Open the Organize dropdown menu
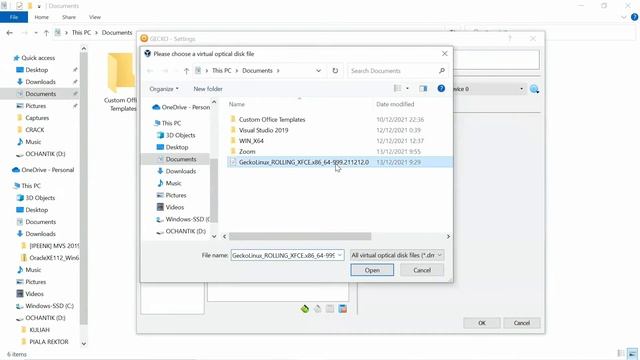 (164, 89)
